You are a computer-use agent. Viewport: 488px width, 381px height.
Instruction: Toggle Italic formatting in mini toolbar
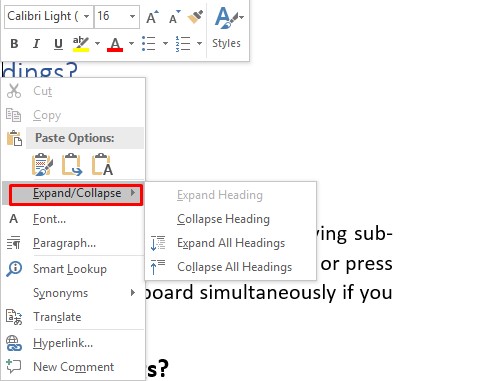pyautogui.click(x=36, y=44)
